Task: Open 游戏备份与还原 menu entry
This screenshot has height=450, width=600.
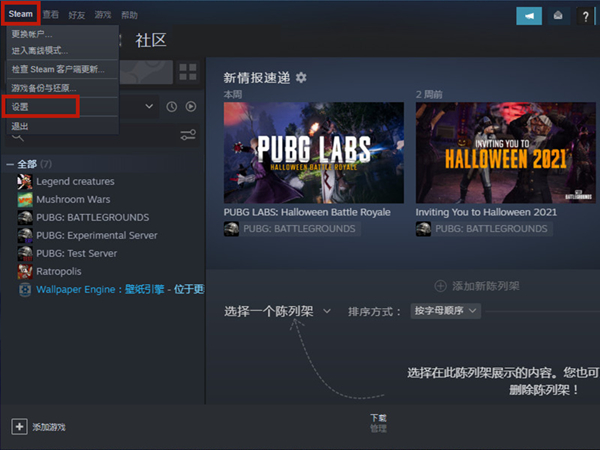Action: 62,88
